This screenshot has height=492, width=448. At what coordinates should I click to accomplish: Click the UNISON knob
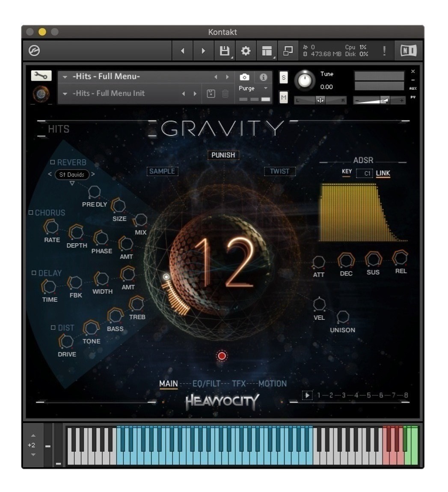(x=343, y=317)
